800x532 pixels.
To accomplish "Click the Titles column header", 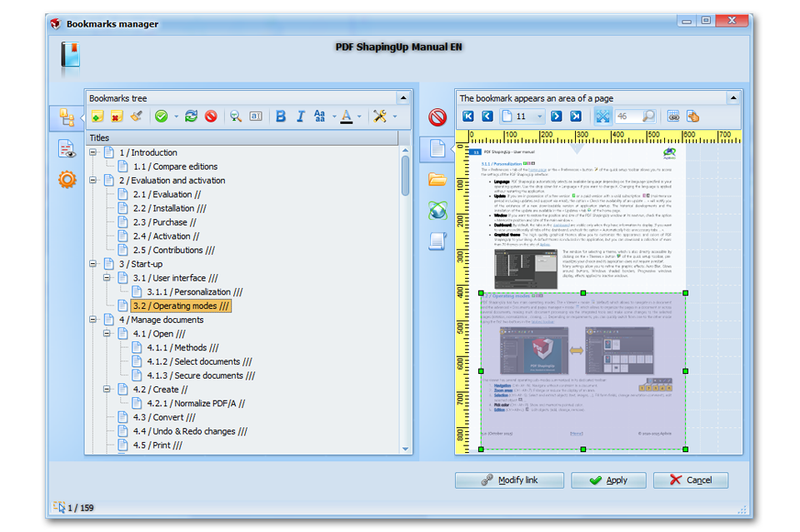I will [242, 137].
